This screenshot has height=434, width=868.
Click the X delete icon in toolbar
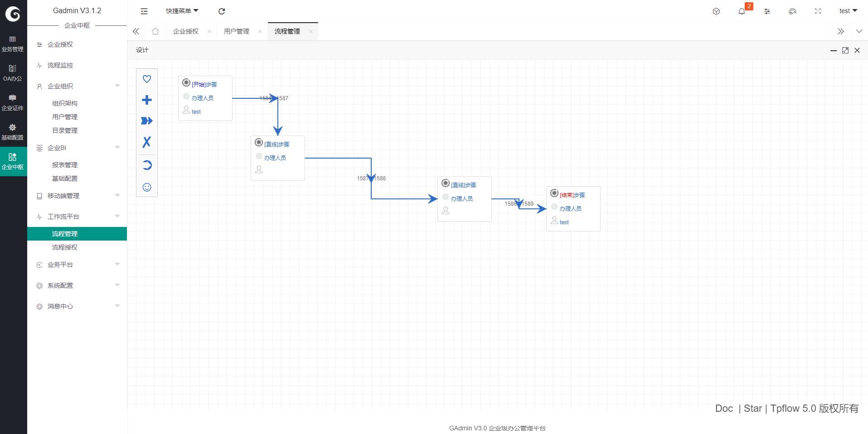tap(147, 142)
